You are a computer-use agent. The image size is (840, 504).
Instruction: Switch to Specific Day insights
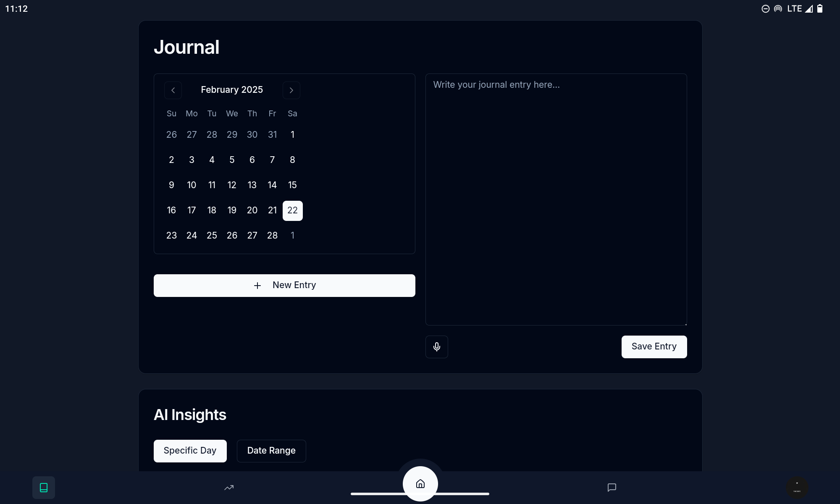click(190, 451)
